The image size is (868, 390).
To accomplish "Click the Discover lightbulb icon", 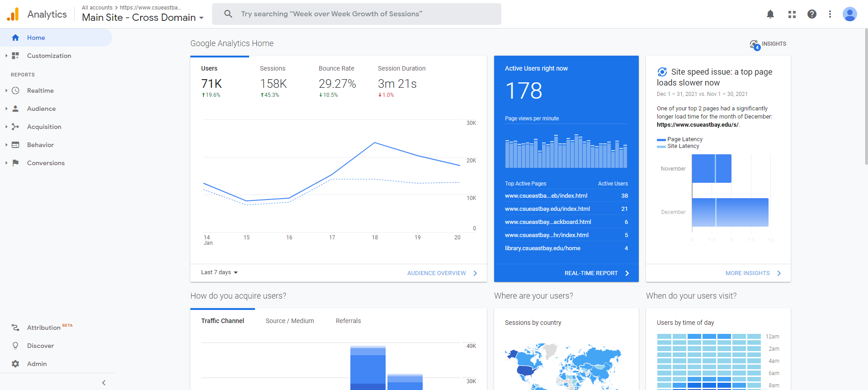I will (x=15, y=346).
